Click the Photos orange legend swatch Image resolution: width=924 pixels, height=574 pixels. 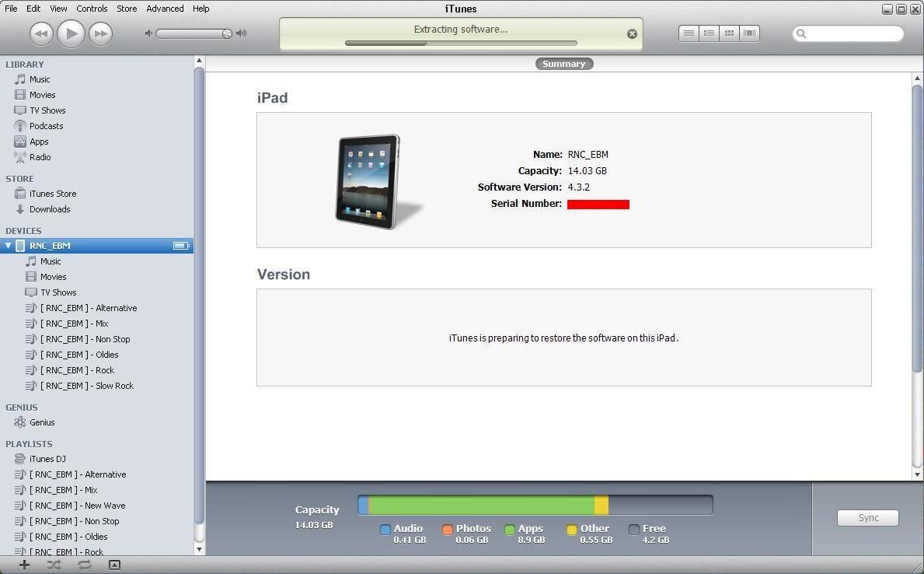pos(448,529)
